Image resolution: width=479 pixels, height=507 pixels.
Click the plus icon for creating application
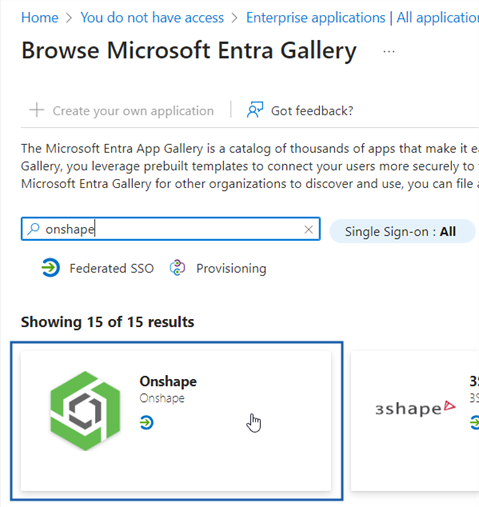tap(37, 110)
